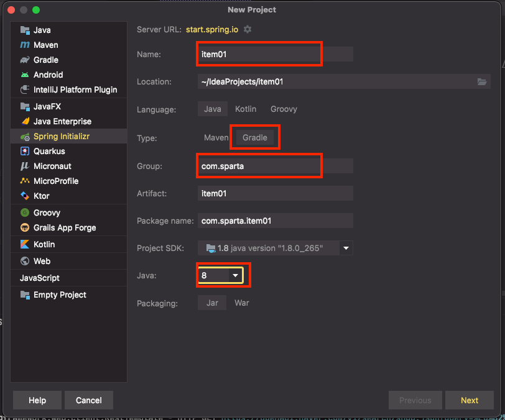The height and width of the screenshot is (420, 505).
Task: Click the Ktor icon
Action: (25, 196)
